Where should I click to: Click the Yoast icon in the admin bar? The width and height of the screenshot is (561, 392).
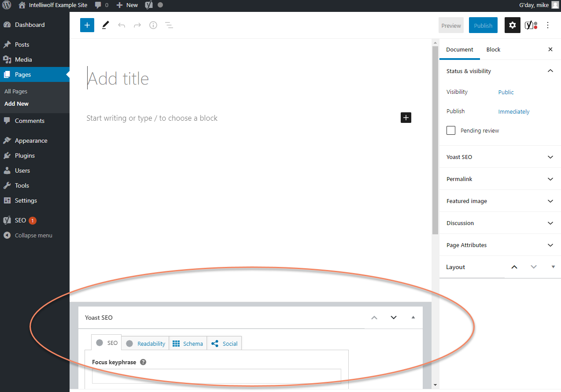(x=149, y=5)
